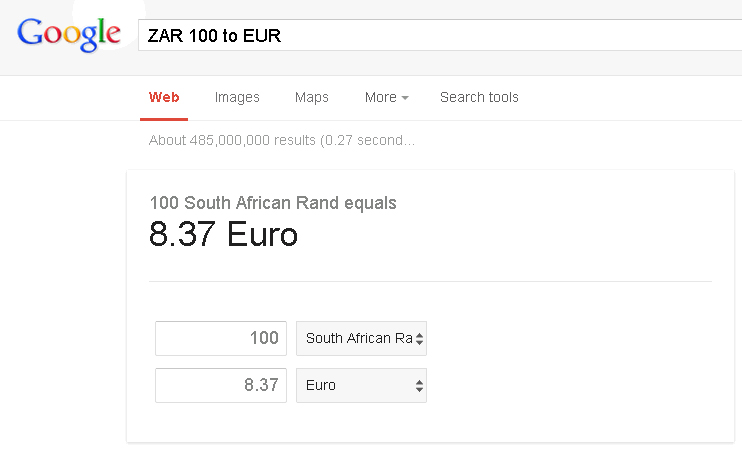Expand the More menu label
This screenshot has width=742, height=449.
pyautogui.click(x=380, y=97)
